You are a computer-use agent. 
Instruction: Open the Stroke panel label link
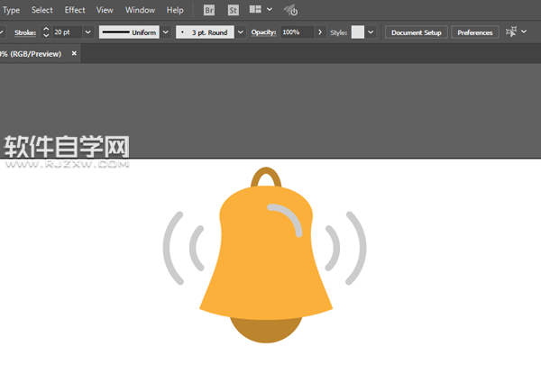click(25, 32)
